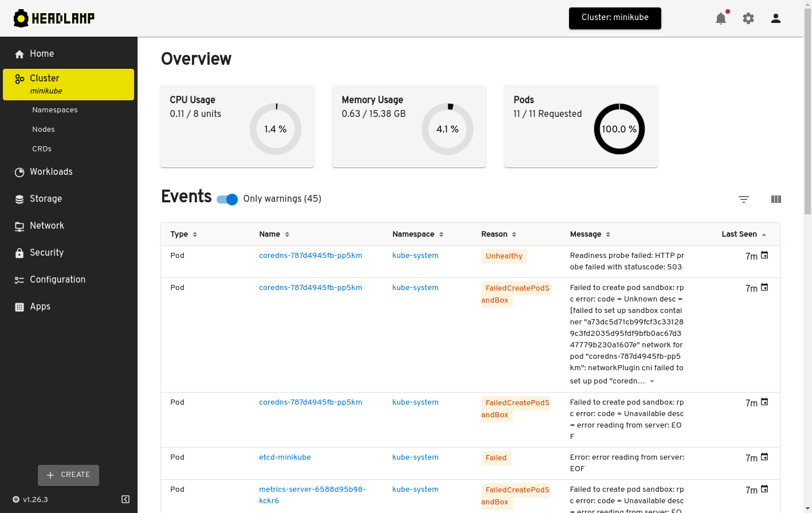Open settings via the gear icon

coord(748,18)
